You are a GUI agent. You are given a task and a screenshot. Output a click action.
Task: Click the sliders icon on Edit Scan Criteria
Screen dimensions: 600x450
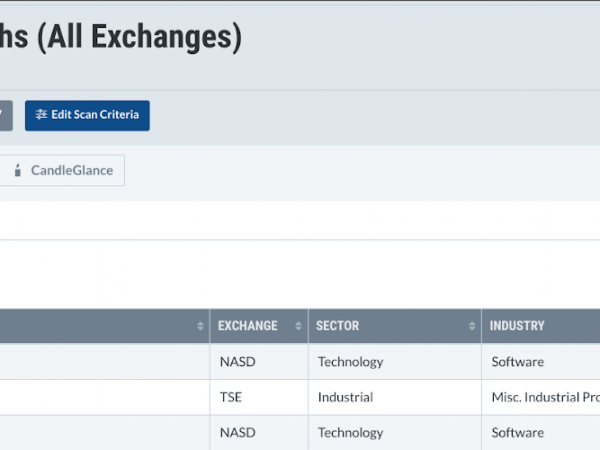pyautogui.click(x=41, y=114)
